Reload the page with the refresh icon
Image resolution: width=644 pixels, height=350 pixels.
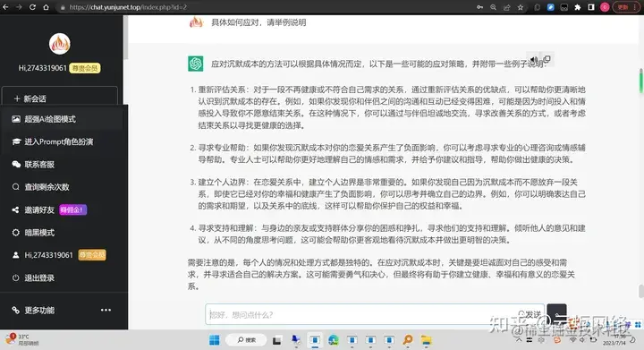[x=32, y=7]
